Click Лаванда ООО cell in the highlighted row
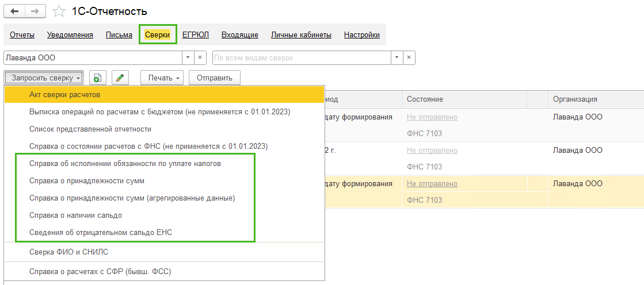 [577, 184]
